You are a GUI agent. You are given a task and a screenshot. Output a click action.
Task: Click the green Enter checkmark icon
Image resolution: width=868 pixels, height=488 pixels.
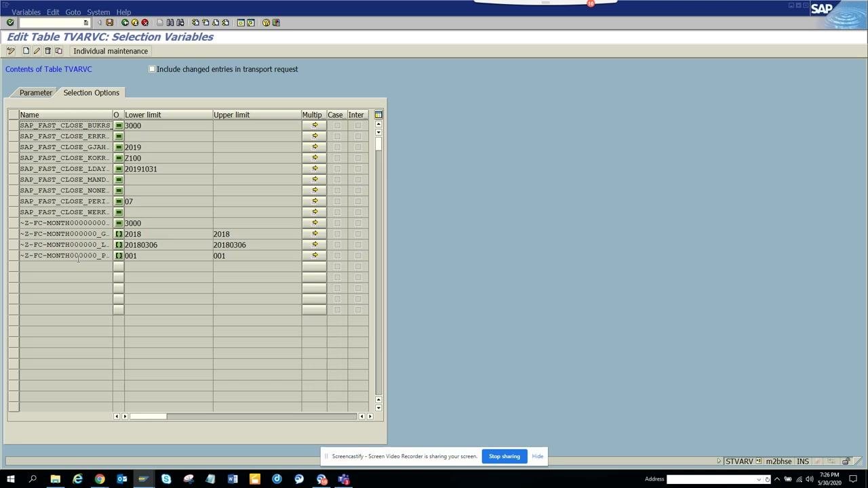tap(10, 22)
